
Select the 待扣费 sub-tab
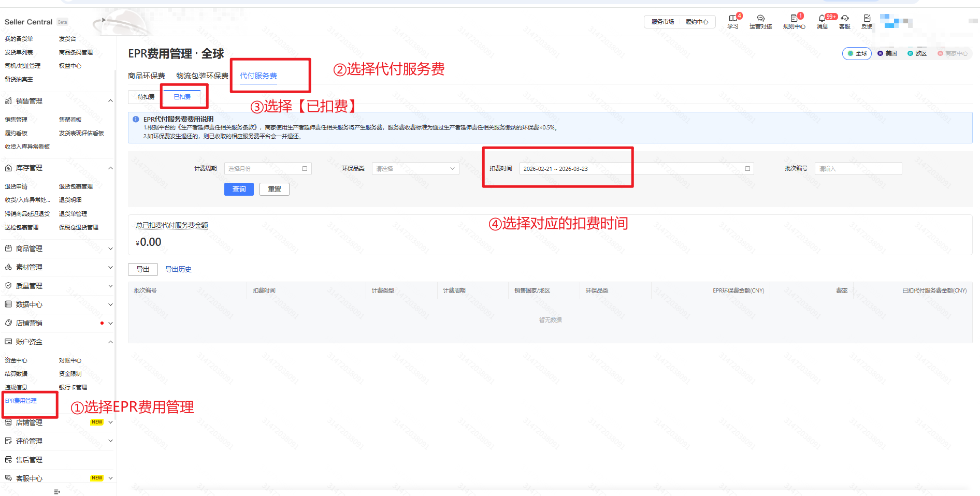[x=146, y=97]
